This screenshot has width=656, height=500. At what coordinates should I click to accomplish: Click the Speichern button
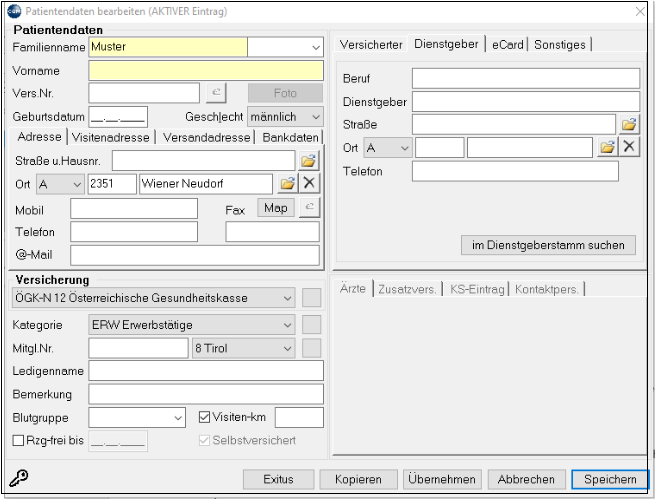pyautogui.click(x=610, y=479)
